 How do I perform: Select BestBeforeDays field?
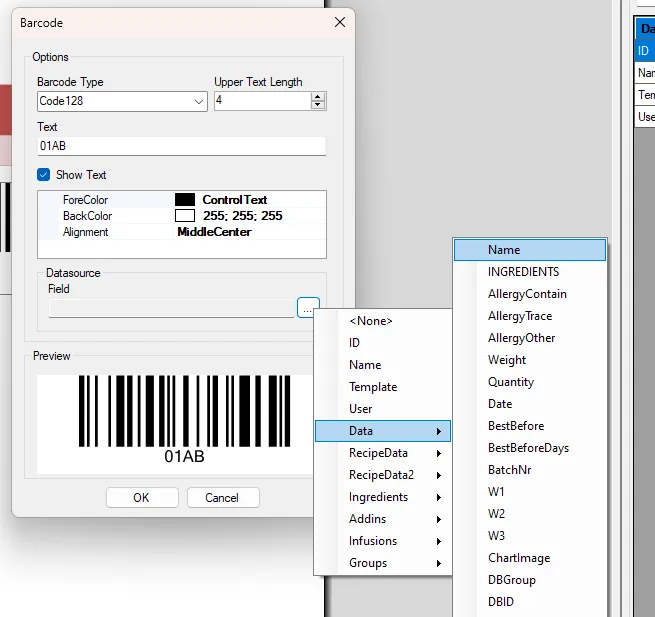(530, 448)
